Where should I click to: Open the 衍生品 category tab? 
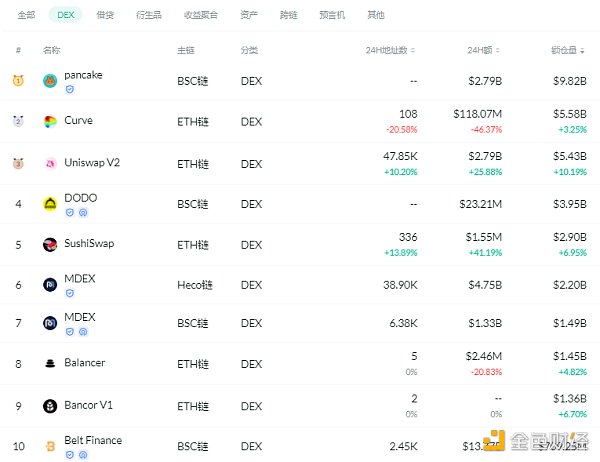point(147,16)
